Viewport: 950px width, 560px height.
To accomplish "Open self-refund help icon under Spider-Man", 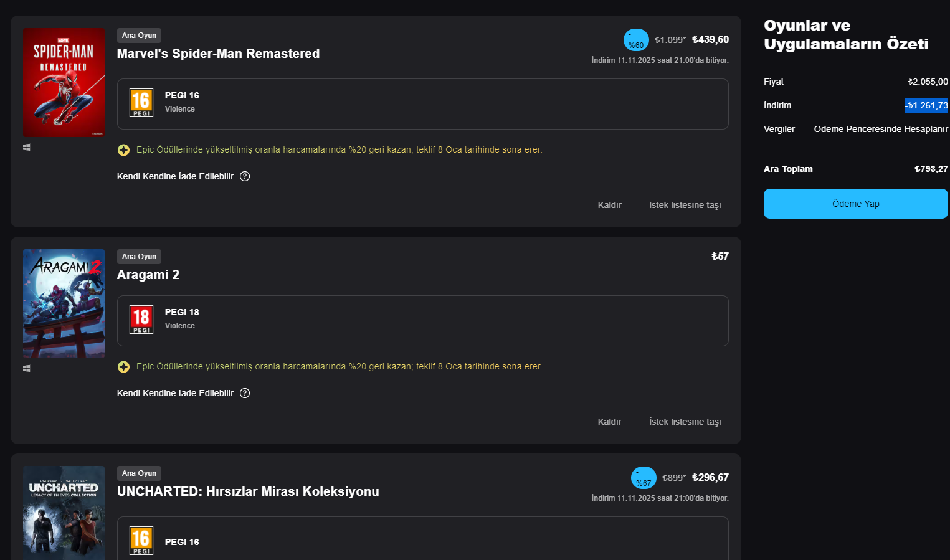I will click(x=245, y=176).
